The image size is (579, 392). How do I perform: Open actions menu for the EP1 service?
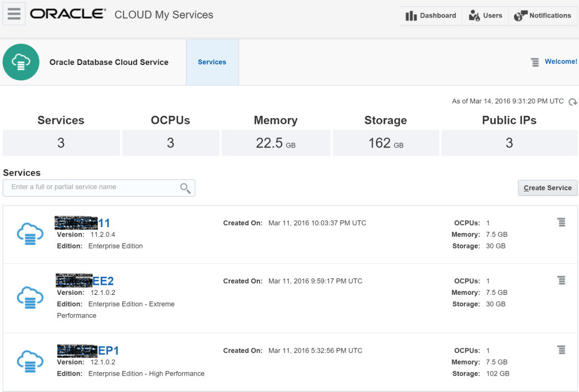561,350
